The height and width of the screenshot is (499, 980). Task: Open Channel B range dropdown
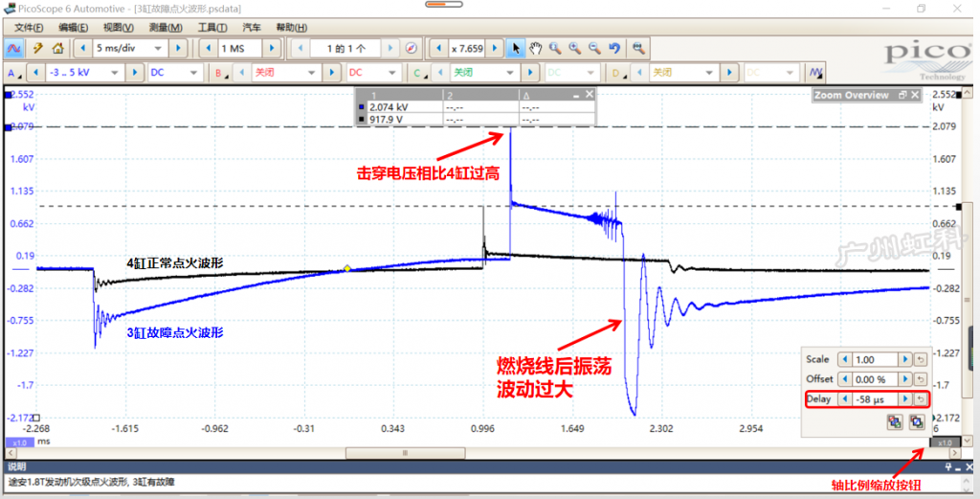coord(312,73)
